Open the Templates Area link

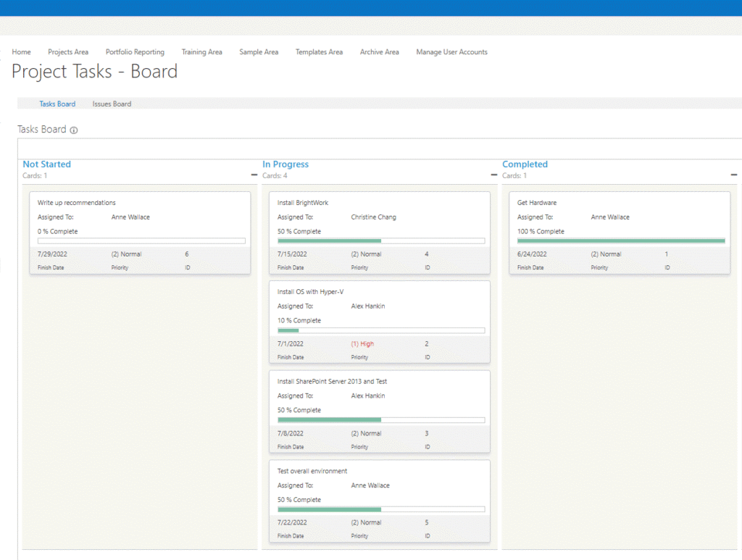tap(319, 52)
